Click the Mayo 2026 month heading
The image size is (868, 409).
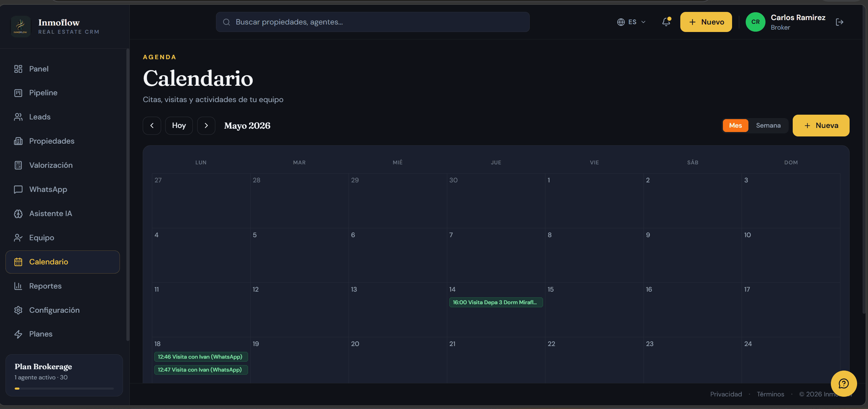click(247, 126)
